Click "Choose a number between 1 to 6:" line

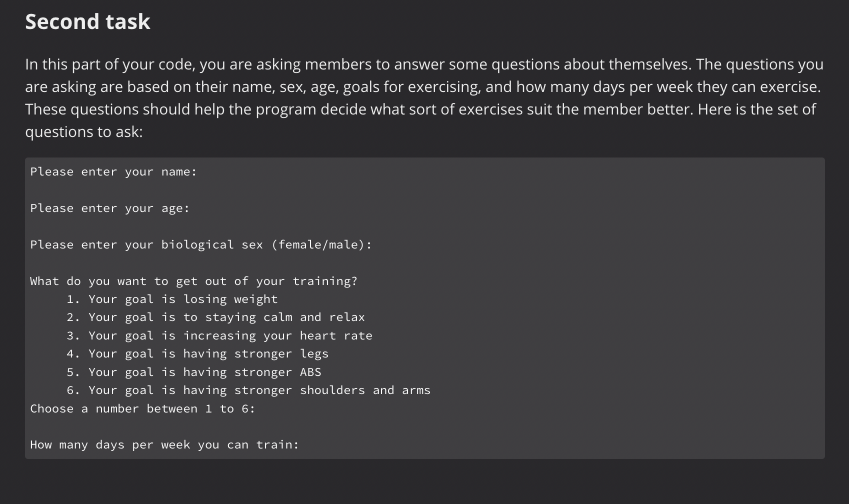142,409
